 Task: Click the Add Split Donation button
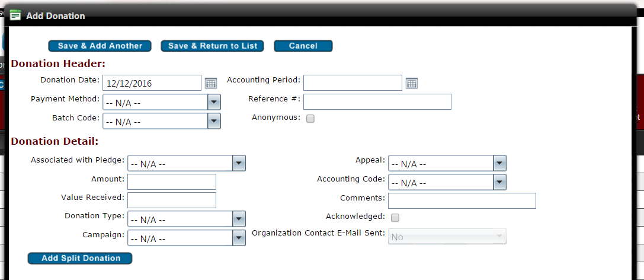point(80,258)
